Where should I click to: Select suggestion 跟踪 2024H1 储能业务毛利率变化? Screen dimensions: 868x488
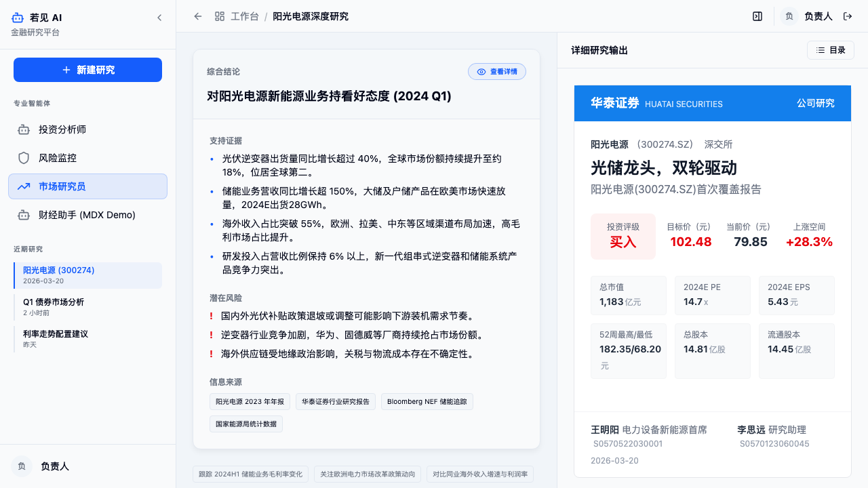tap(251, 474)
